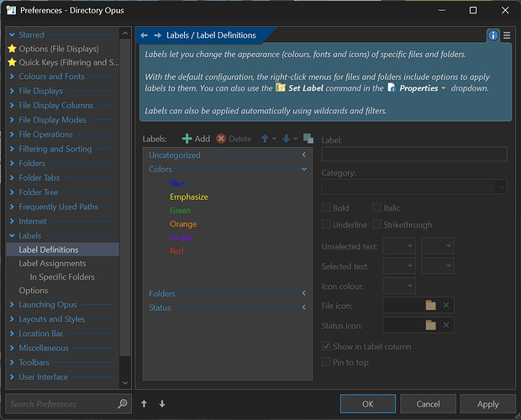Select Label Definitions page
This screenshot has height=420, width=521.
62,249
